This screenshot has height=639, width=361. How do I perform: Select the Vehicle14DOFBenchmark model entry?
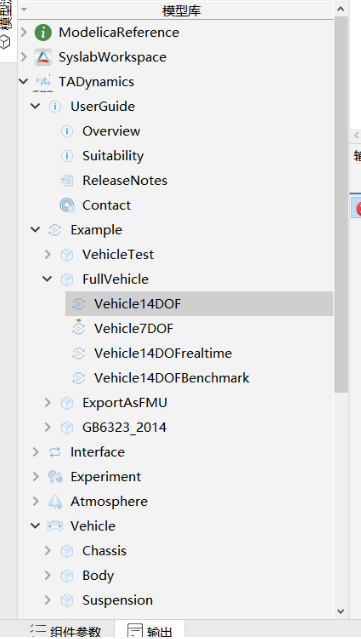coord(172,378)
